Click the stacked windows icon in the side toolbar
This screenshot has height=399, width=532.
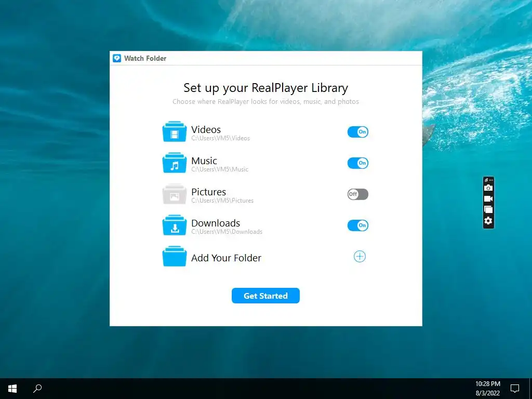(488, 209)
